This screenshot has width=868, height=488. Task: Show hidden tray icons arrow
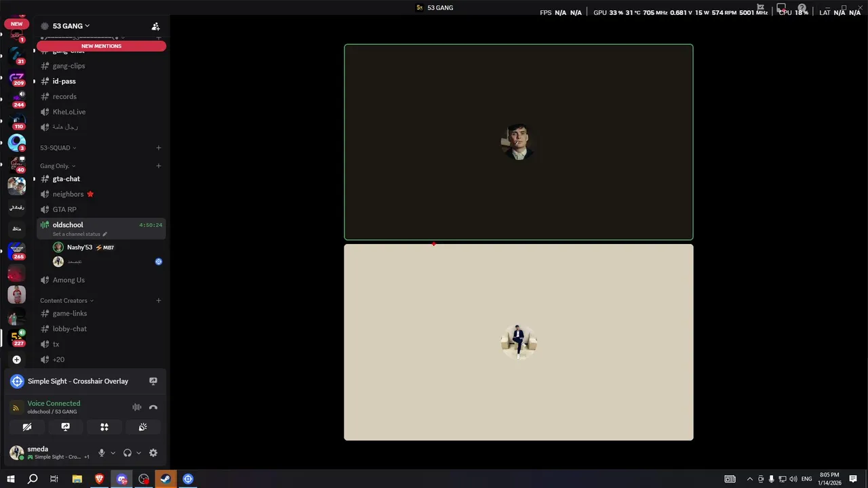click(749, 479)
